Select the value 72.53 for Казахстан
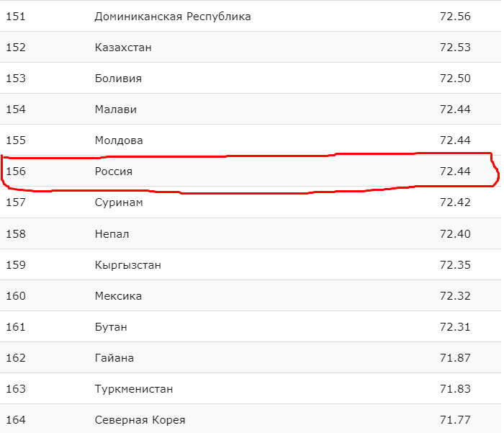This screenshot has height=433, width=504. [x=455, y=48]
